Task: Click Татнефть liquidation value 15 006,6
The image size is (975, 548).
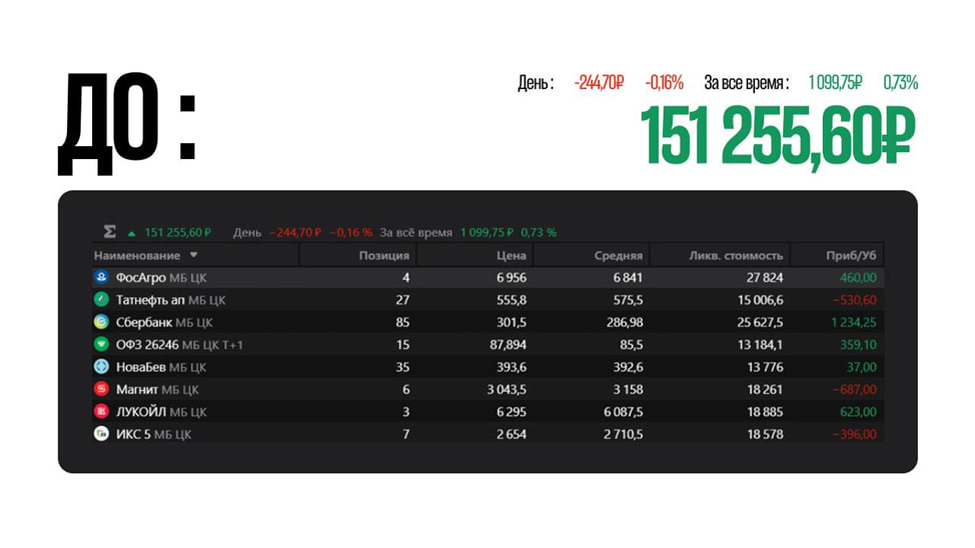Action: coord(760,300)
